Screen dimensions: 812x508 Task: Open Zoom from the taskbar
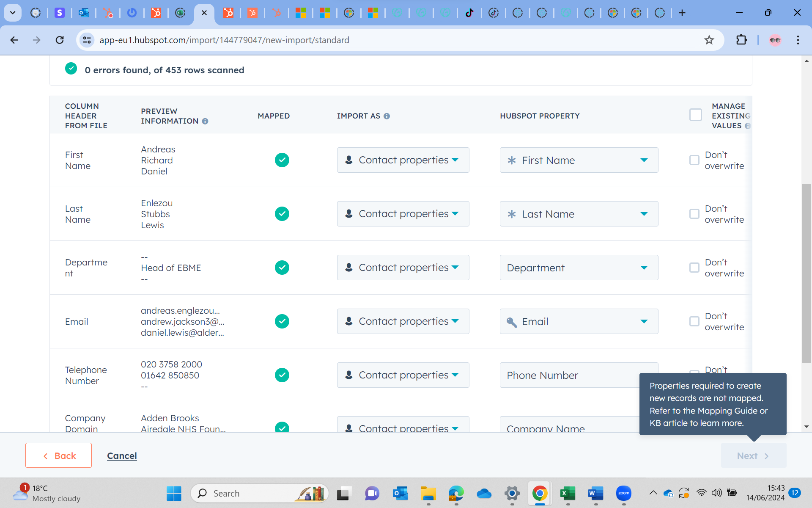point(623,493)
